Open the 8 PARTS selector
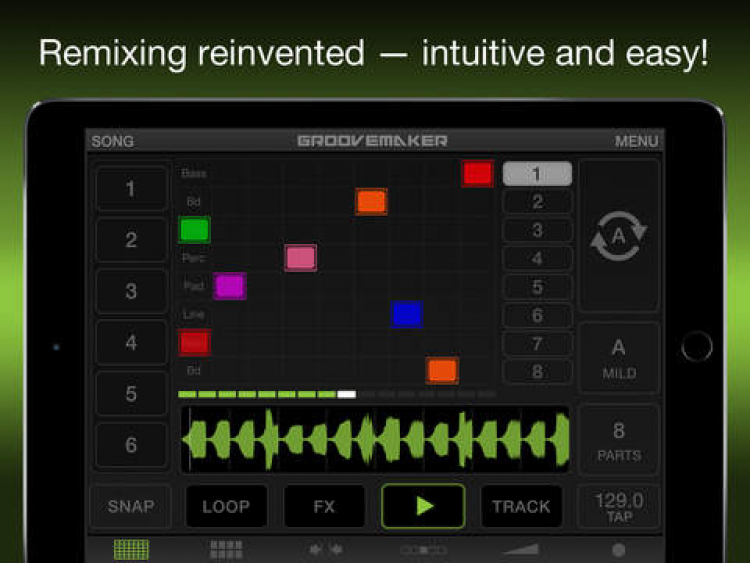Screen dimensions: 750x563 click(618, 441)
